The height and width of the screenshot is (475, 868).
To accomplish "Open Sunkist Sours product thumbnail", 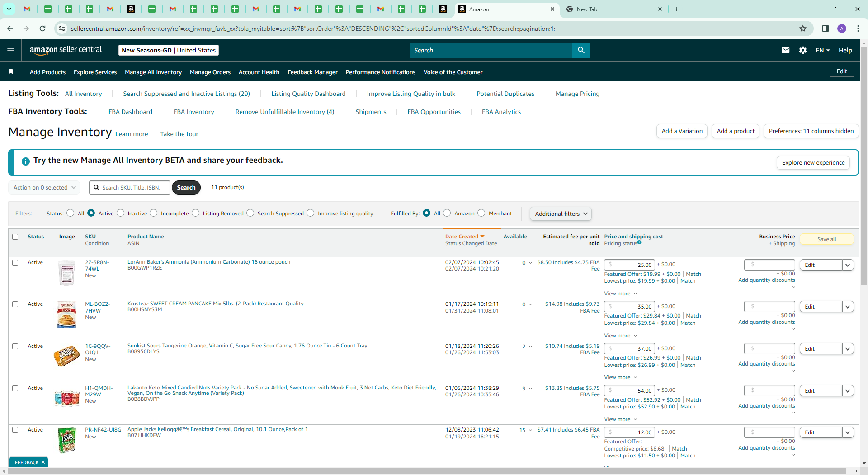I will click(66, 356).
